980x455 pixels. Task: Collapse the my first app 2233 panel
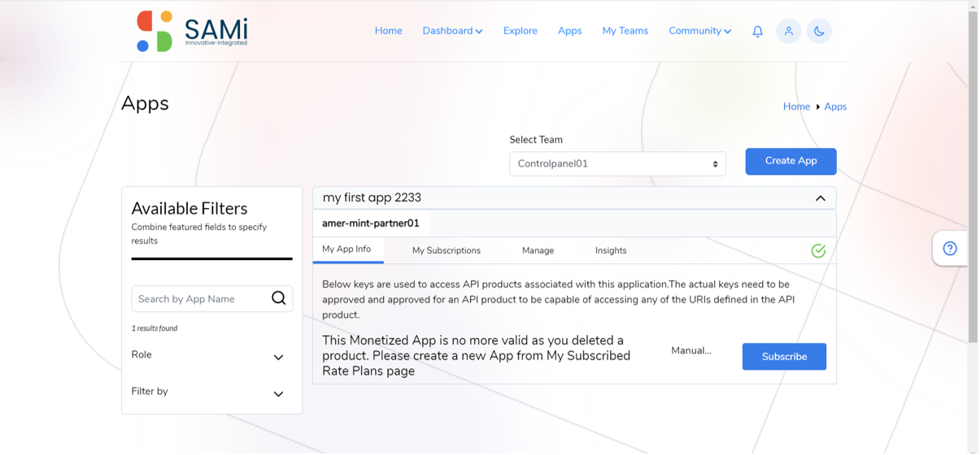tap(820, 198)
